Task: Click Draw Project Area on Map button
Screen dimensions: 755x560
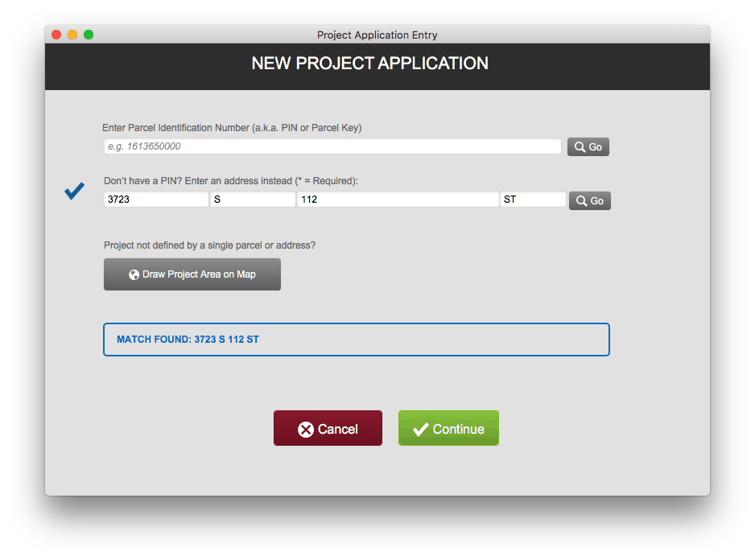Action: [192, 274]
